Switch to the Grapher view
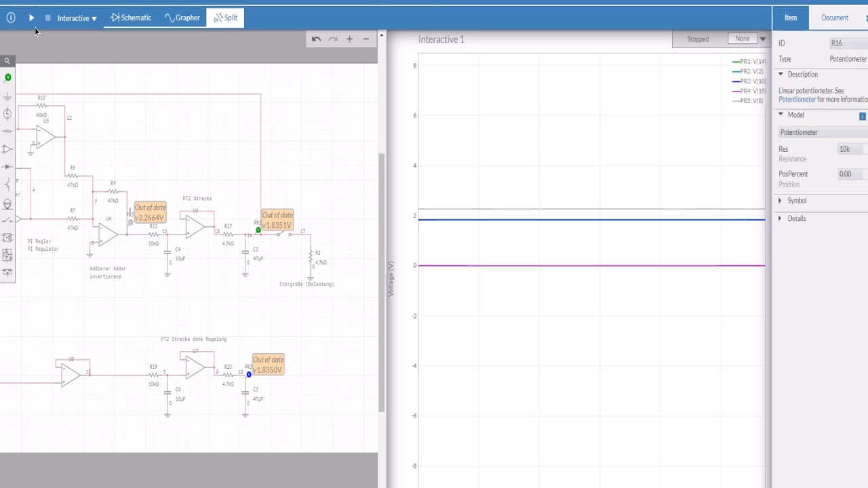 click(x=182, y=18)
